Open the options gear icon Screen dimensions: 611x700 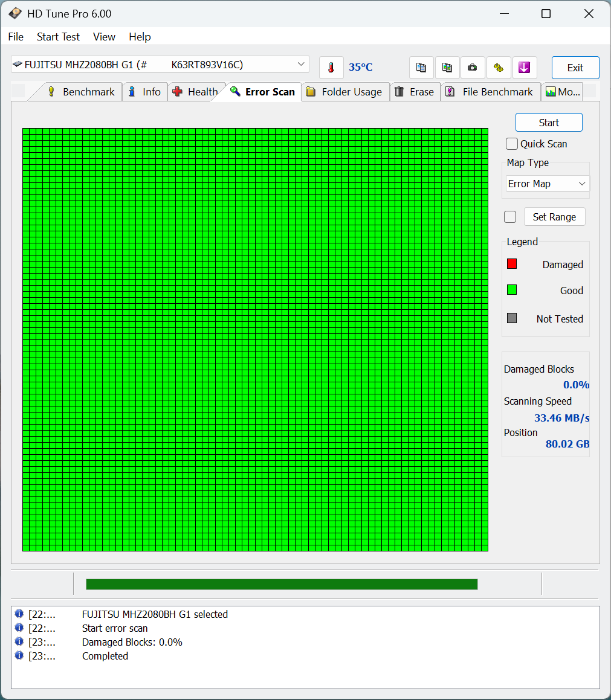coord(499,68)
